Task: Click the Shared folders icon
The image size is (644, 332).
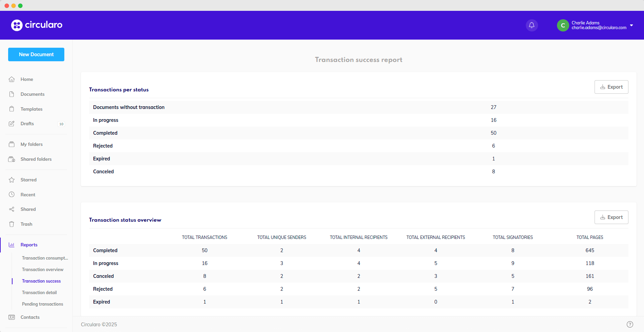Action: (x=12, y=159)
